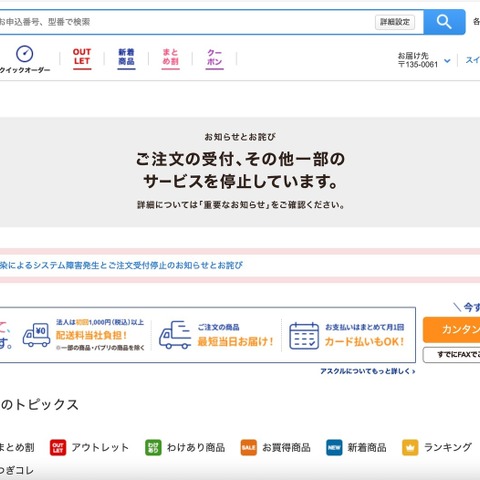Click the blue NEW badge icon
The height and width of the screenshot is (480, 480).
tap(334, 447)
